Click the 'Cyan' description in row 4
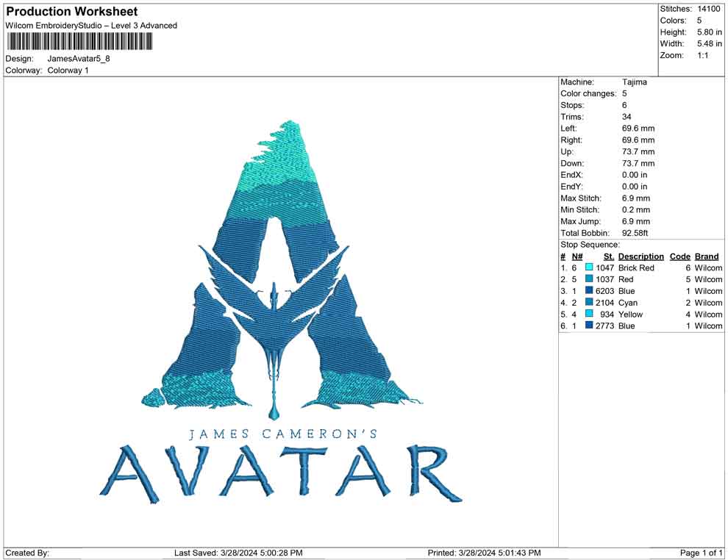The height and width of the screenshot is (560, 728). [x=628, y=303]
